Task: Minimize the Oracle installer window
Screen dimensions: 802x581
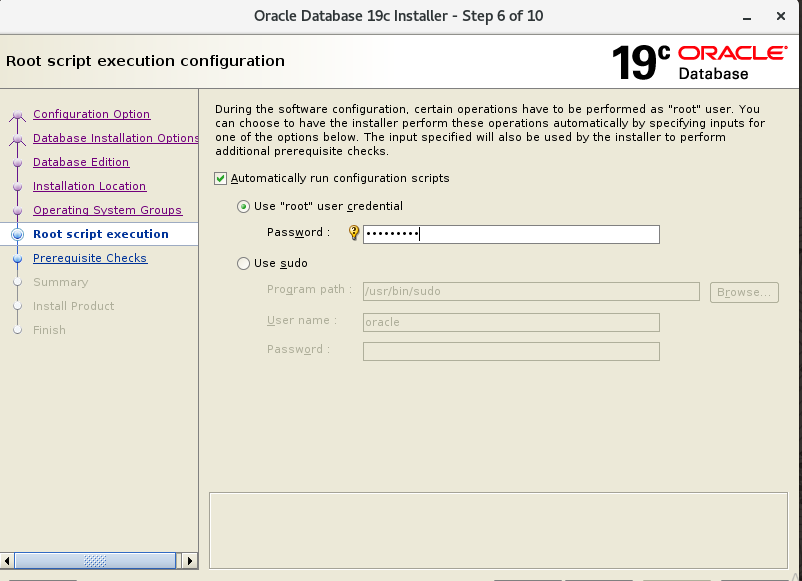Action: coord(747,17)
